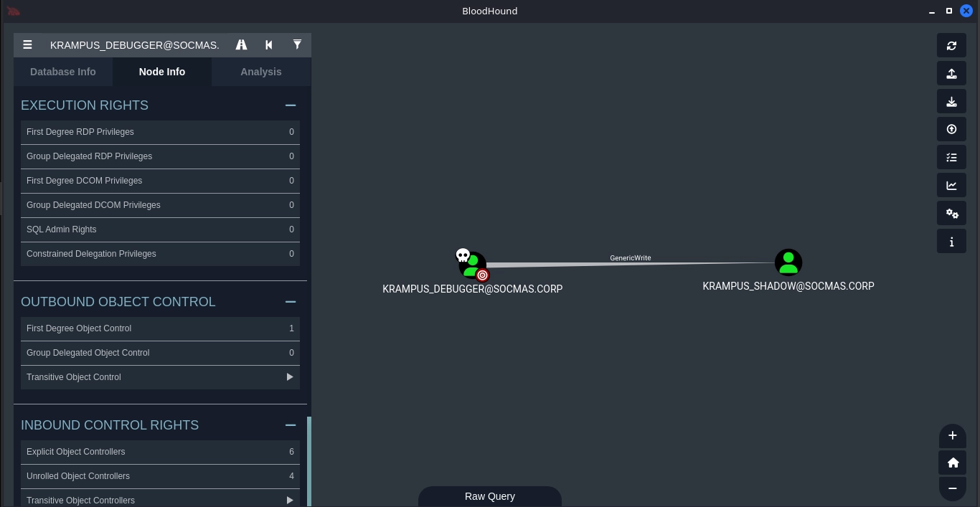Switch to the Analysis tab
This screenshot has height=507, width=980.
point(260,72)
